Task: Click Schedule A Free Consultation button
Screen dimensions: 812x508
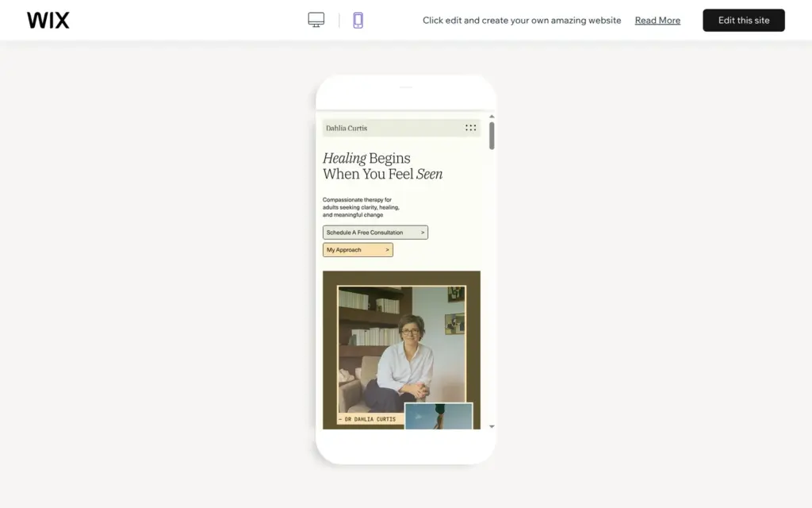Action: (375, 233)
